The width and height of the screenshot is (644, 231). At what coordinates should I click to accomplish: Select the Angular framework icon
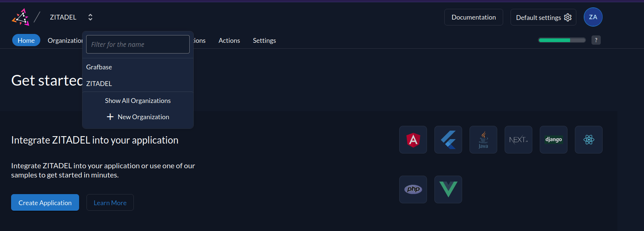(413, 139)
